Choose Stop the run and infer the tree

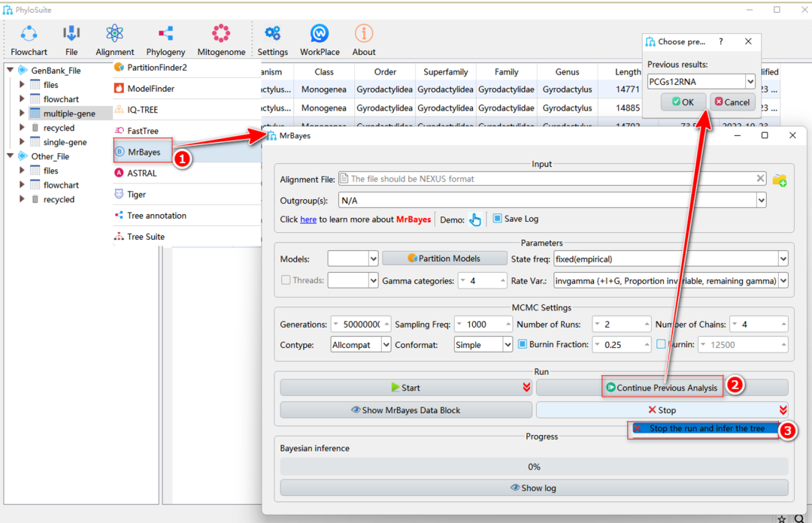(x=704, y=428)
